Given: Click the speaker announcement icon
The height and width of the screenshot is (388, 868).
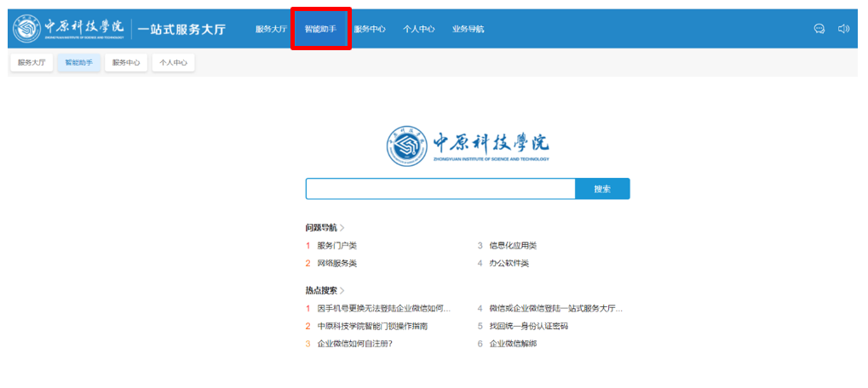Looking at the screenshot, I should click(x=843, y=29).
